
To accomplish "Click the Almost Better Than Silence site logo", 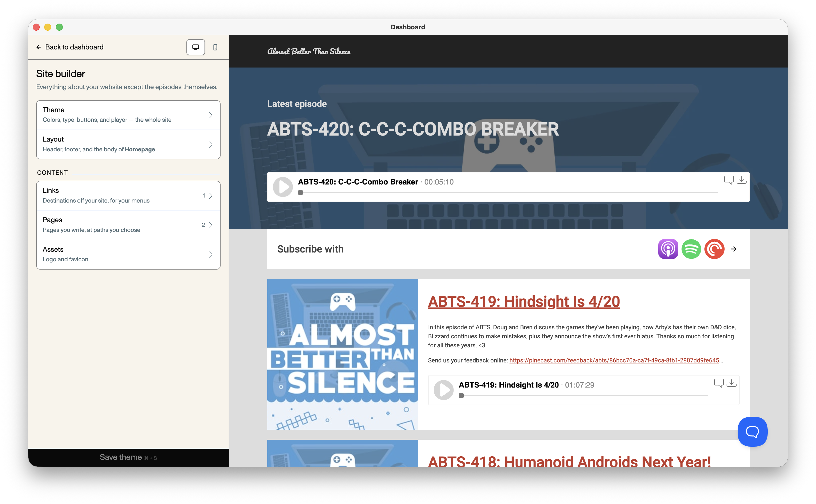I will (309, 51).
